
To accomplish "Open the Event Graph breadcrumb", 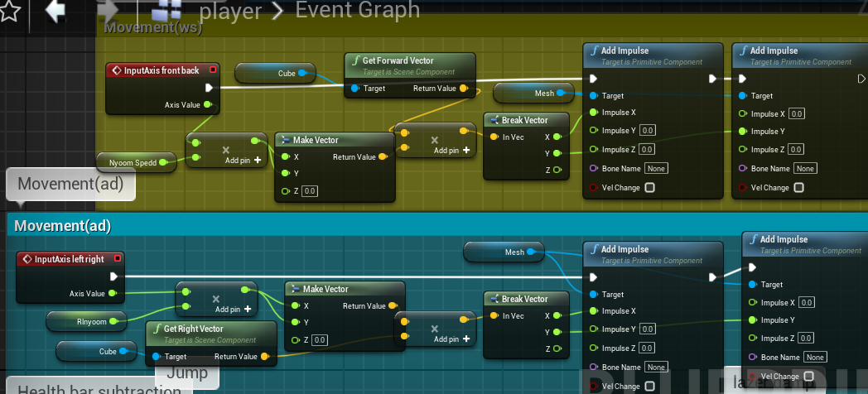I will [x=358, y=10].
